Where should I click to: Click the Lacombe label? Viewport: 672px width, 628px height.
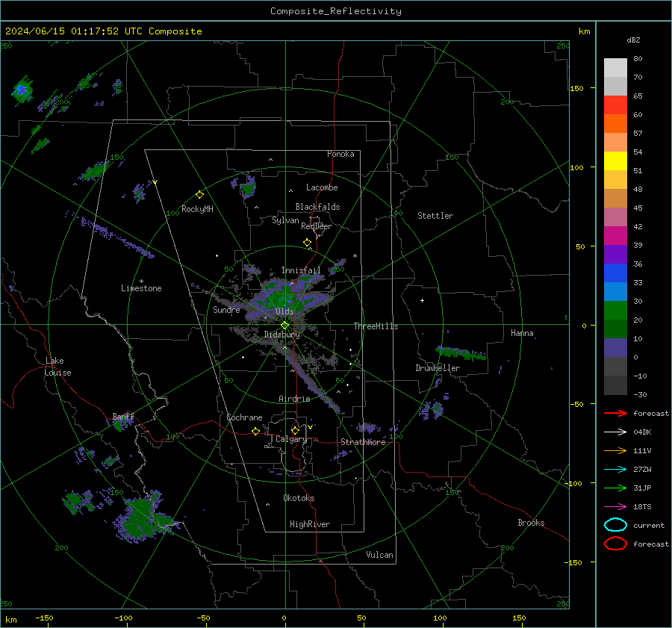point(322,187)
